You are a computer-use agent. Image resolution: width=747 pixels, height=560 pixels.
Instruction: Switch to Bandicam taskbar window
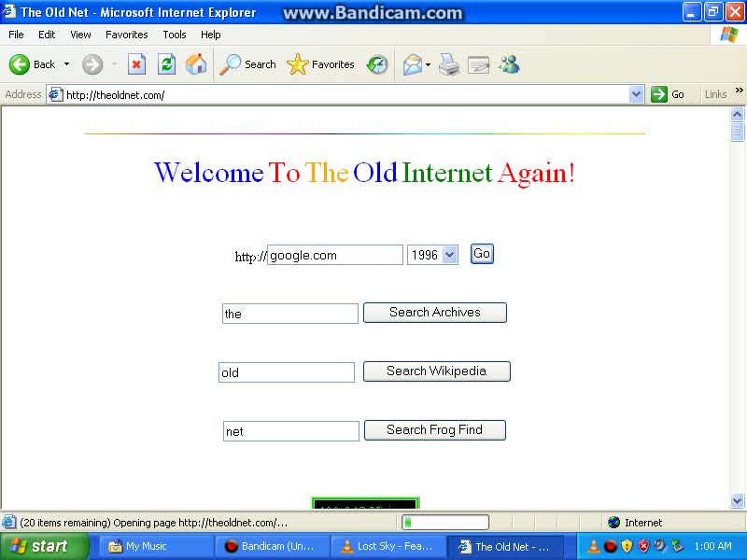click(272, 546)
